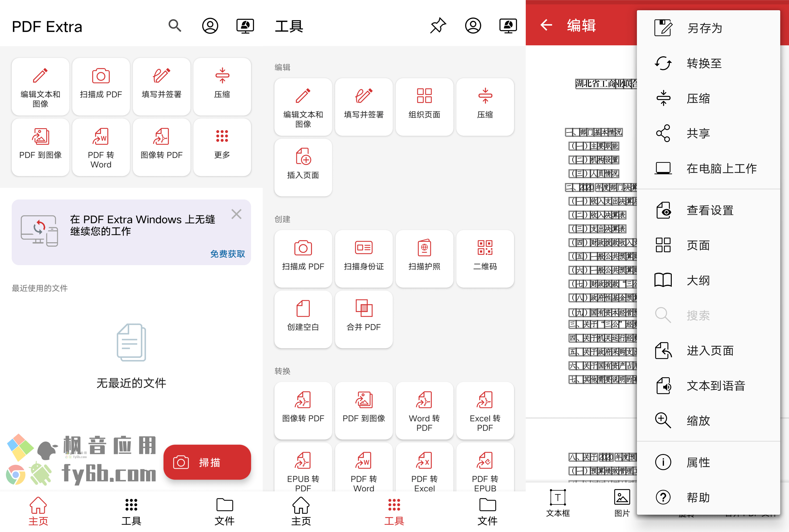
Task: Choose 进入页面 from the overflow menu
Action: click(x=709, y=350)
